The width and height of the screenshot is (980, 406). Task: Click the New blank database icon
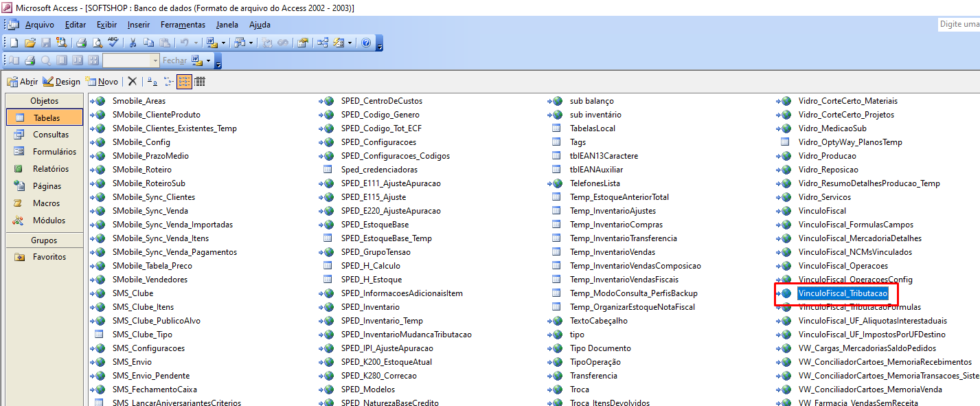[x=14, y=43]
